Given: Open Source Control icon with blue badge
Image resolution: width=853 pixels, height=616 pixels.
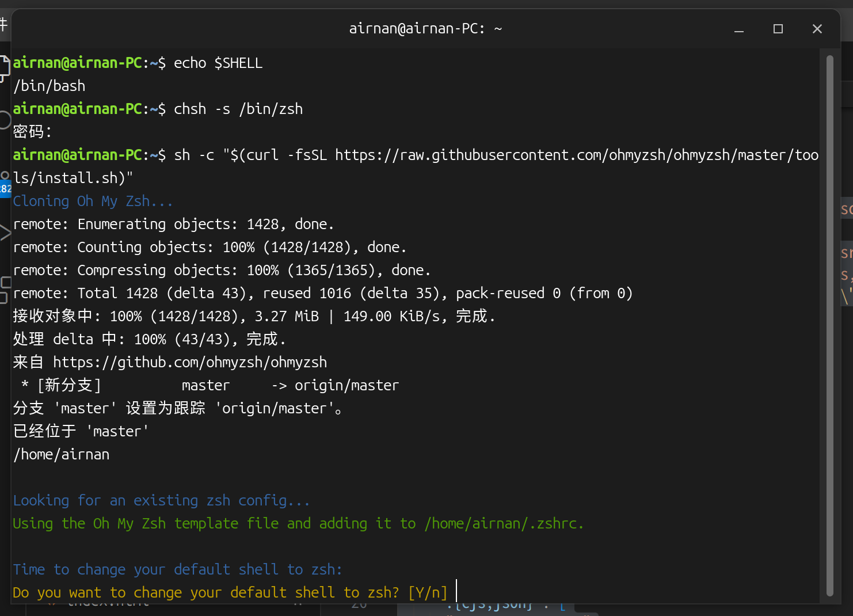Looking at the screenshot, I should (5, 181).
